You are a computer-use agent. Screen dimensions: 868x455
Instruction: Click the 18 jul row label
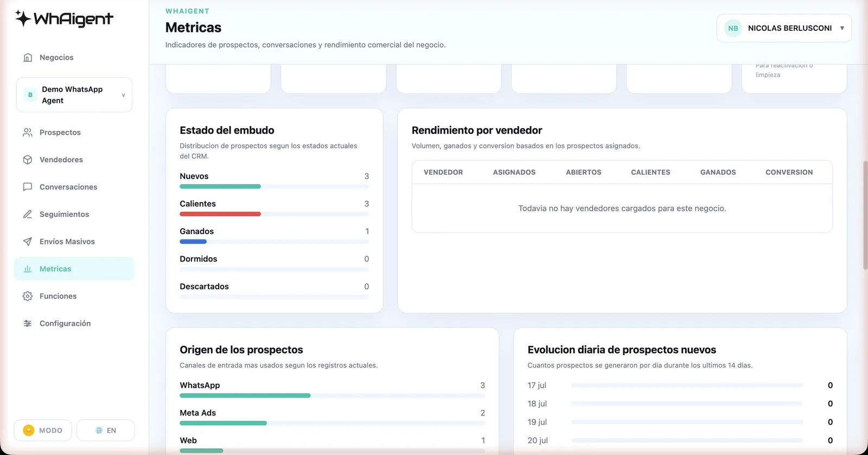click(x=537, y=404)
